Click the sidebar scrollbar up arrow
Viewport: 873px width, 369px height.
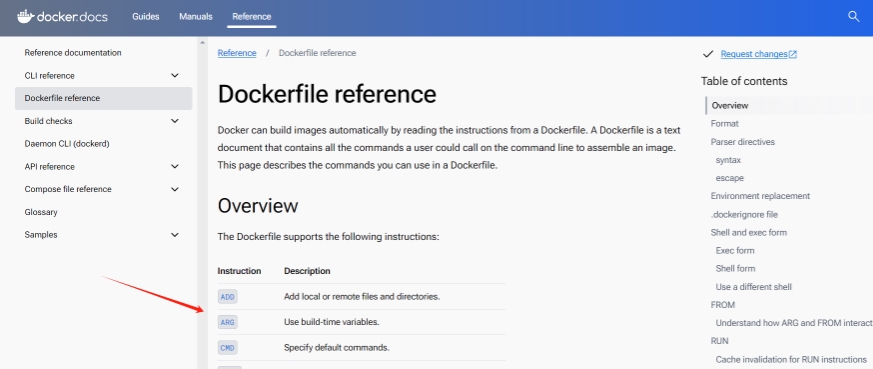pyautogui.click(x=202, y=43)
